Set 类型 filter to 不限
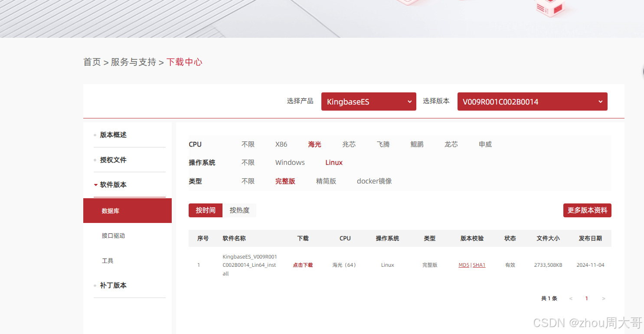Viewport: 644px width, 334px height. [248, 181]
